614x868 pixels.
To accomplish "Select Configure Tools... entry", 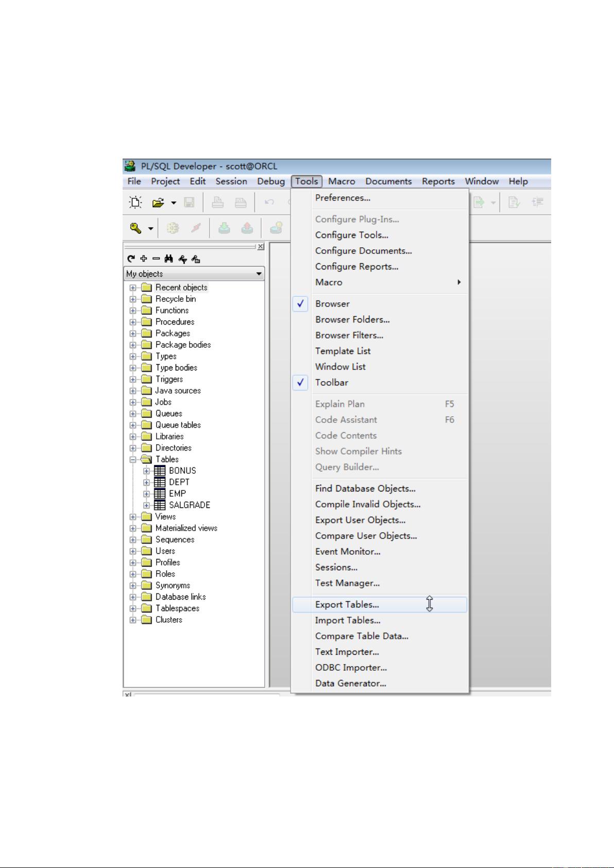I will tap(380, 235).
